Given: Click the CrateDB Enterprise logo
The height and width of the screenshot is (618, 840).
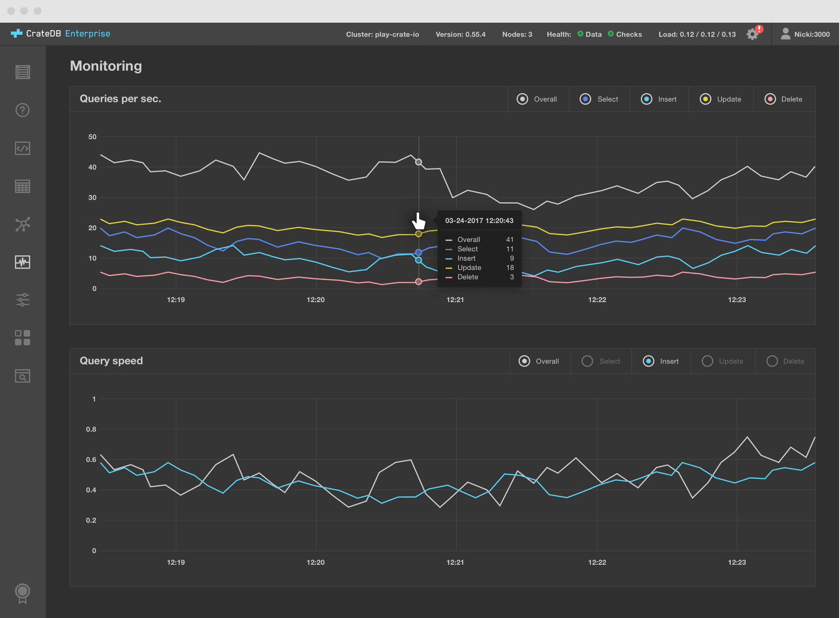Looking at the screenshot, I should tap(61, 34).
